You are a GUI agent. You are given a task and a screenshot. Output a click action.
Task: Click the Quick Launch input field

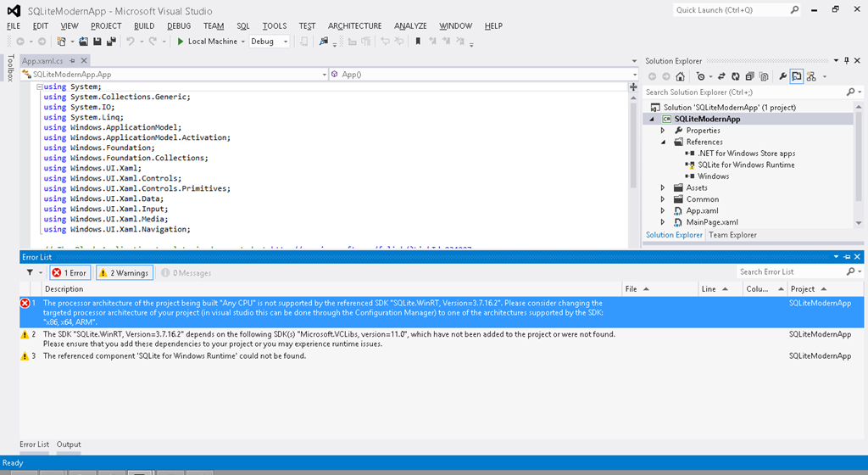[731, 10]
